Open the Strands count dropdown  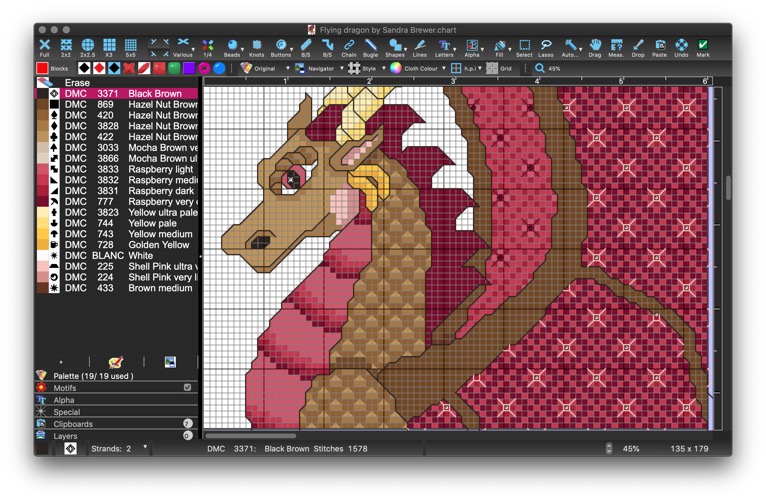[145, 447]
